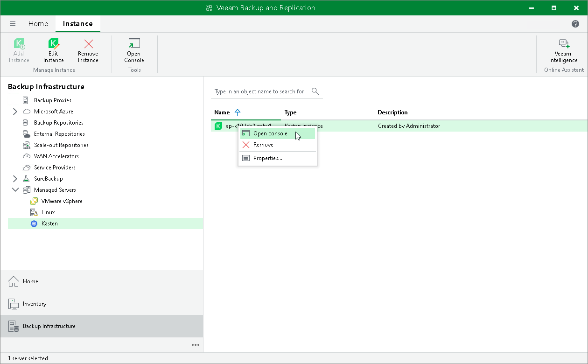The height and width of the screenshot is (364, 588).
Task: Click the Home view house icon
Action: point(13,281)
